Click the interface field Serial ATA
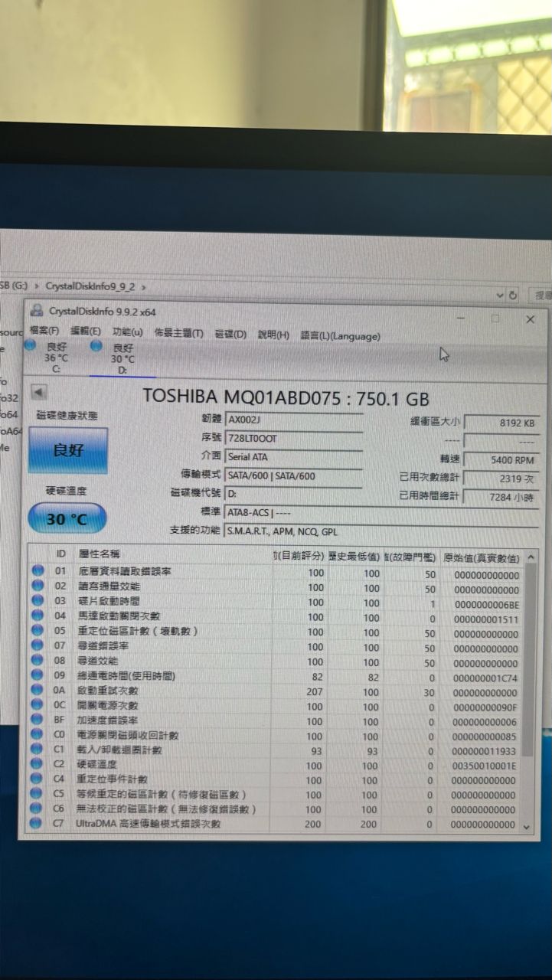 point(294,457)
